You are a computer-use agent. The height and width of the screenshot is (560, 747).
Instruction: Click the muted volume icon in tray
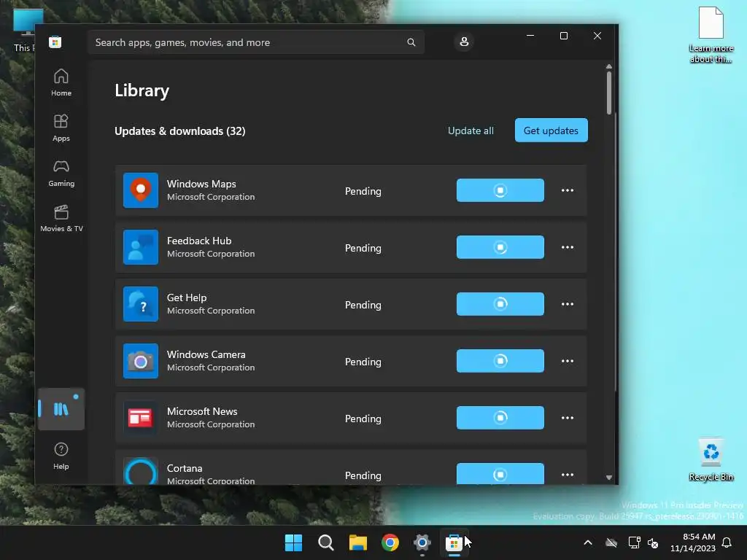tap(653, 542)
